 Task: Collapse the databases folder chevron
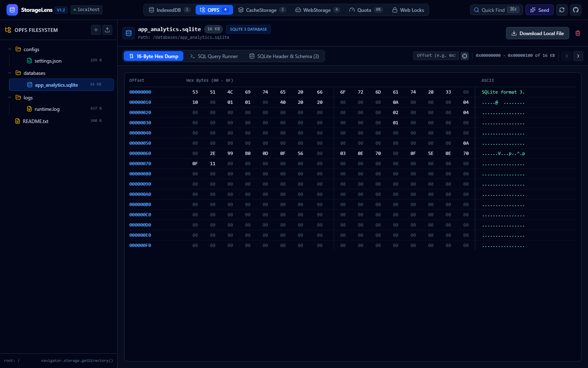click(x=10, y=73)
